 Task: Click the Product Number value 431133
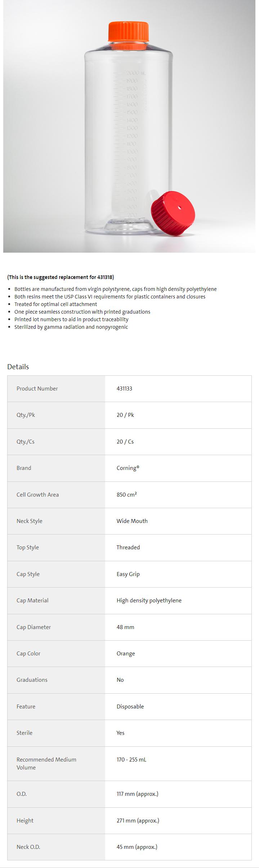(x=124, y=389)
